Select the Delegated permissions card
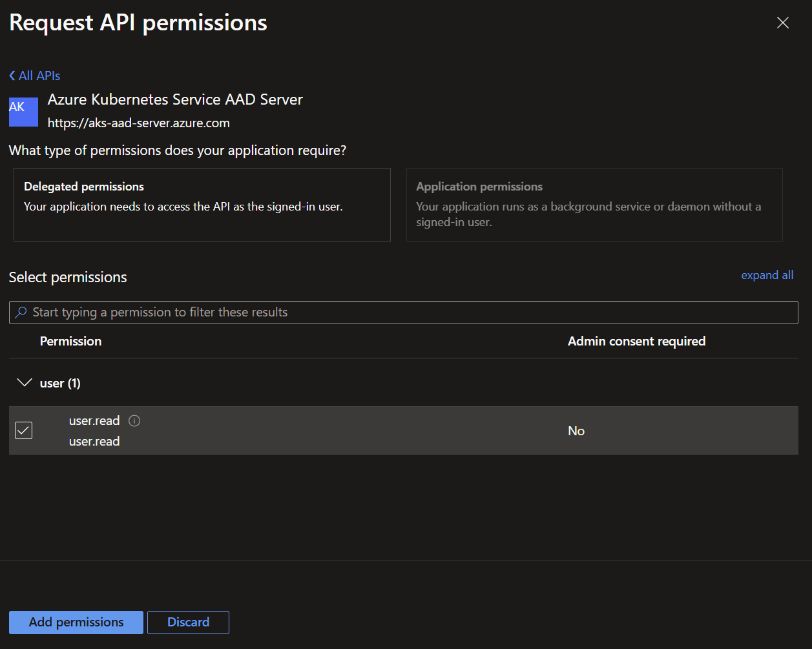Screen dimensions: 812x649 [202, 205]
